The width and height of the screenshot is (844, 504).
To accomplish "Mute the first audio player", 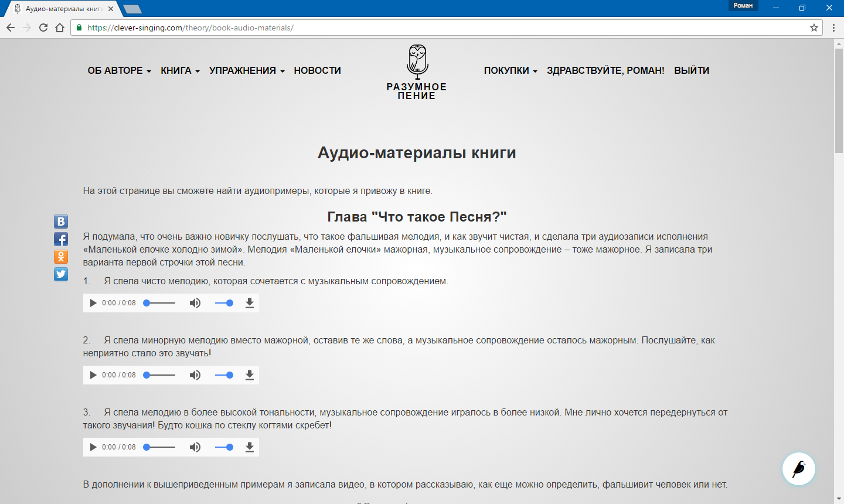I will (x=195, y=303).
